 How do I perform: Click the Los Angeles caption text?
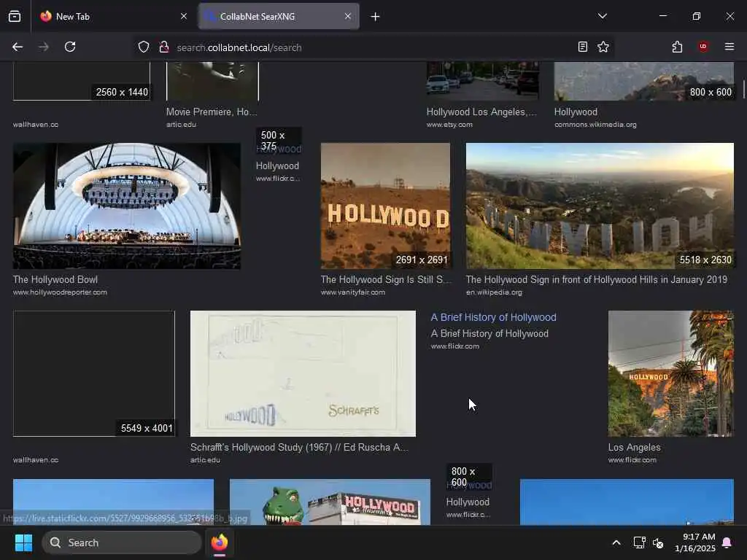click(x=634, y=447)
